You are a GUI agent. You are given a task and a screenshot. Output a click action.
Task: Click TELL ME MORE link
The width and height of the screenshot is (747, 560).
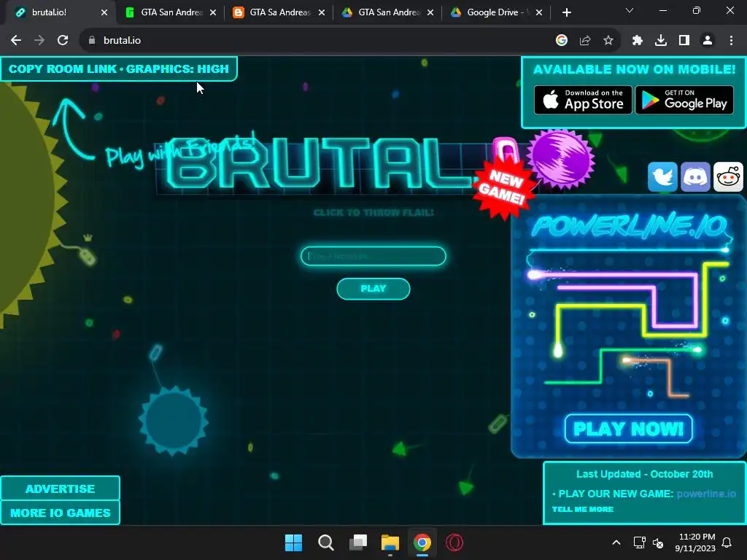point(583,509)
